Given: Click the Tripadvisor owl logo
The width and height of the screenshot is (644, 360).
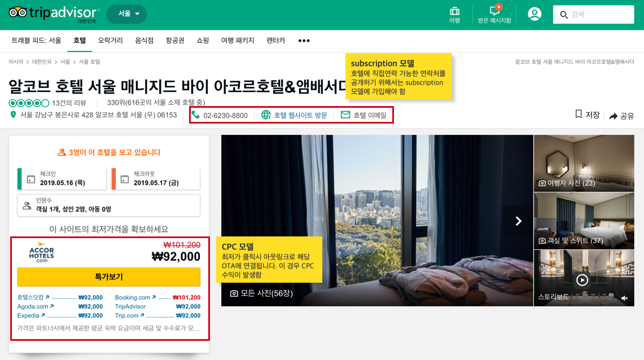Looking at the screenshot, I should 54,14.
